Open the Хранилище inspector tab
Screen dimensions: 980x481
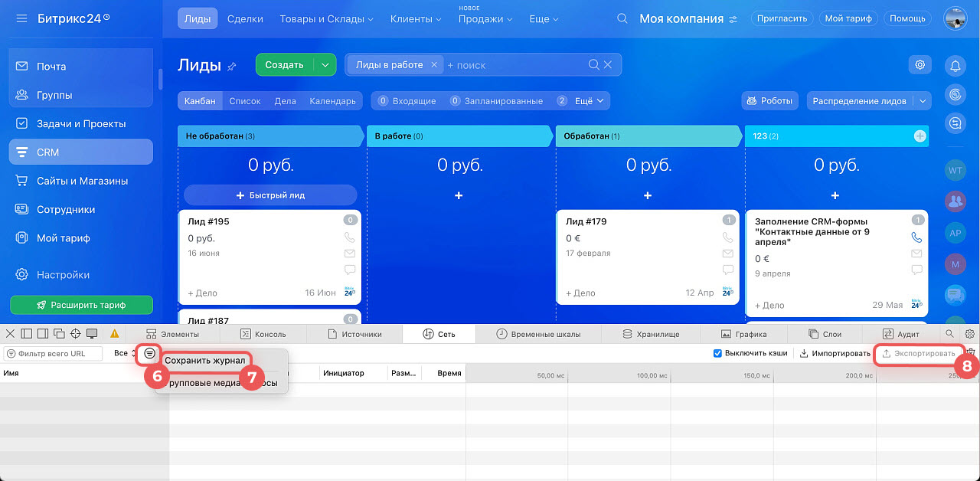(652, 334)
